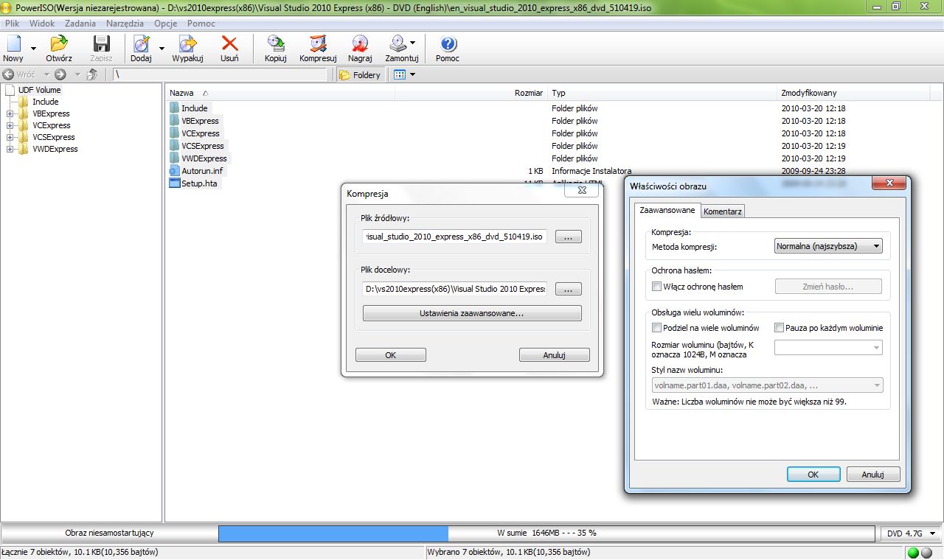The width and height of the screenshot is (944, 560).
Task: Expand the VCSExpress tree node
Action: (x=10, y=137)
